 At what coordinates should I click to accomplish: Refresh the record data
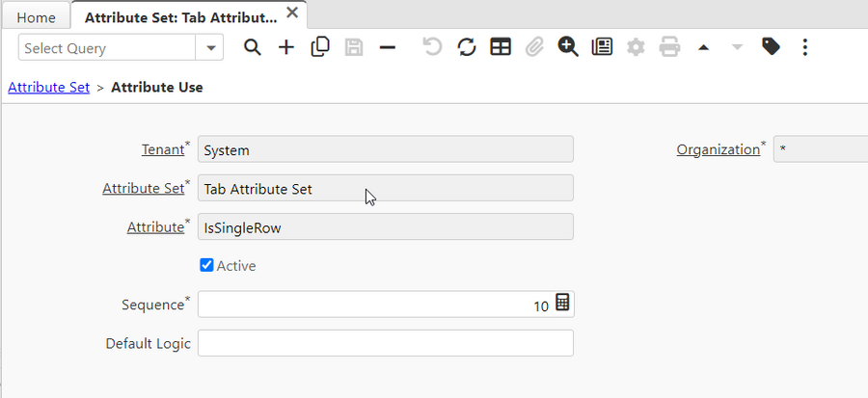pyautogui.click(x=467, y=47)
